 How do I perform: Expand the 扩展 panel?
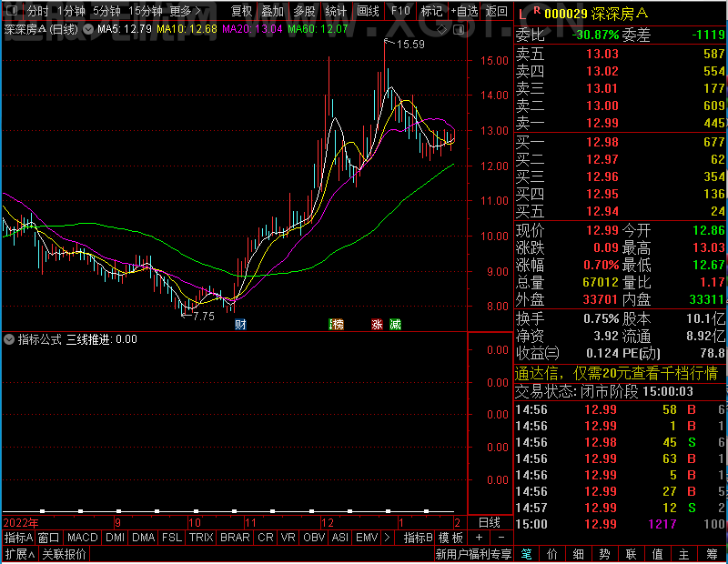(20, 554)
